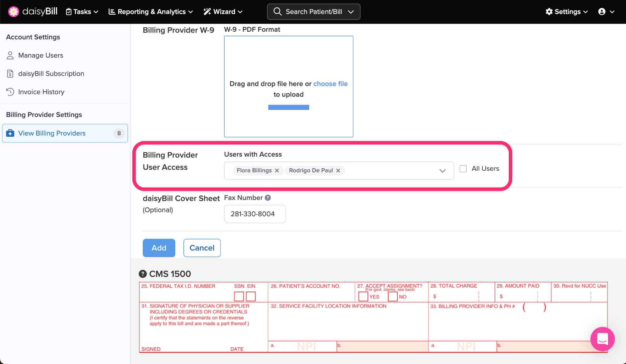The width and height of the screenshot is (626, 364).
Task: Expand the Search Patient/Bill chevron
Action: click(351, 12)
